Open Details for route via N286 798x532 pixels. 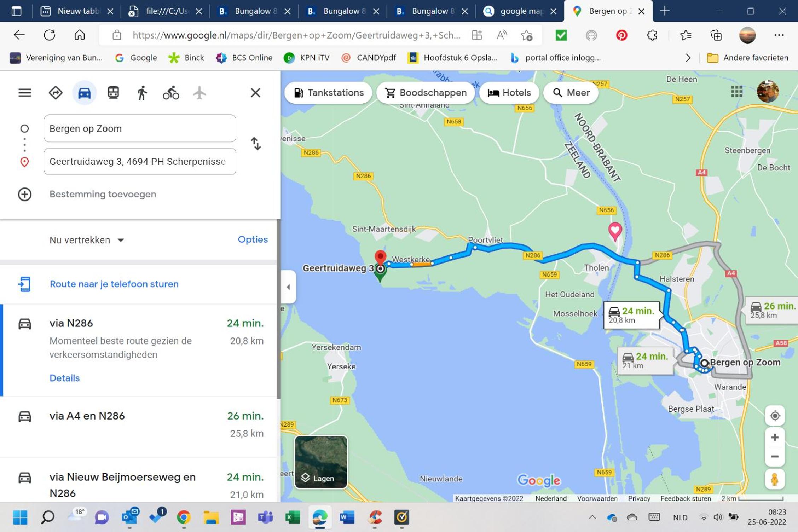click(x=64, y=378)
